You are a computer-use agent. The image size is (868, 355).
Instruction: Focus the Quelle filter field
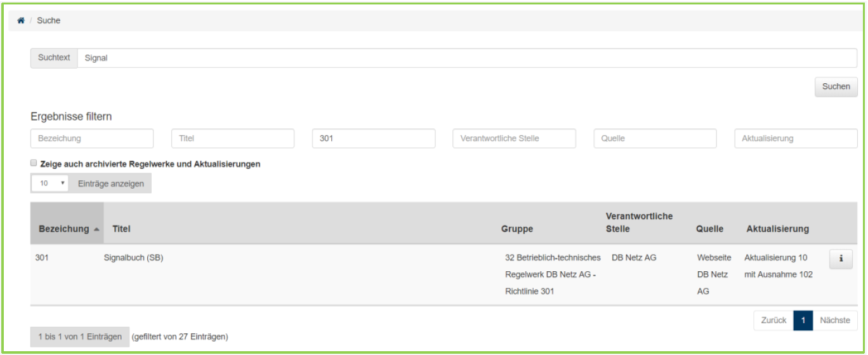(x=655, y=138)
